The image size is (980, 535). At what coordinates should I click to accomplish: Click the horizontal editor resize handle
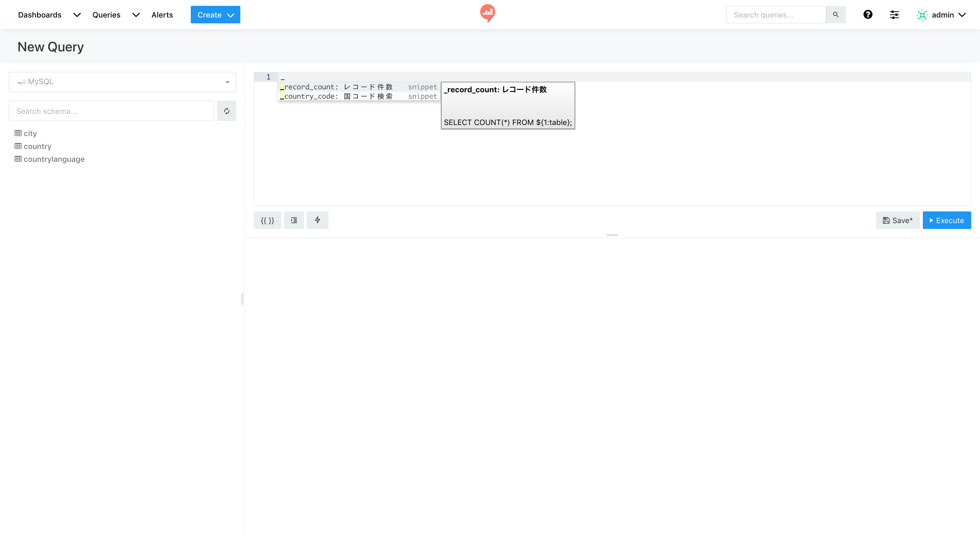612,235
